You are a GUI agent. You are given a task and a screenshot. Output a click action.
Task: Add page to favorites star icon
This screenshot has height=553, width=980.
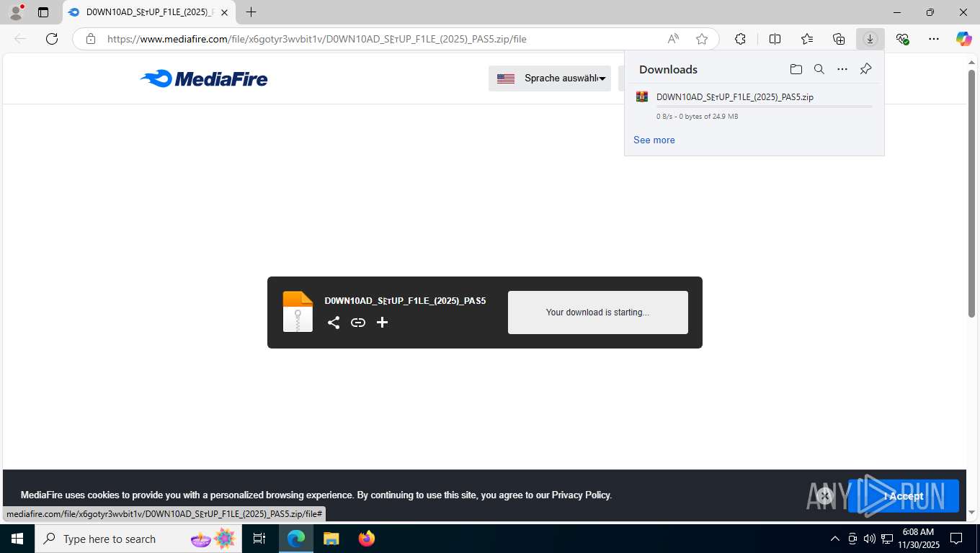point(702,39)
